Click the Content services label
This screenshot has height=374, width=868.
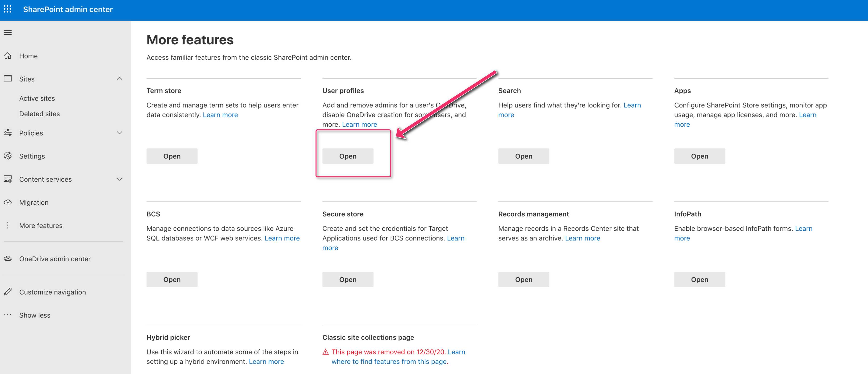(x=46, y=179)
